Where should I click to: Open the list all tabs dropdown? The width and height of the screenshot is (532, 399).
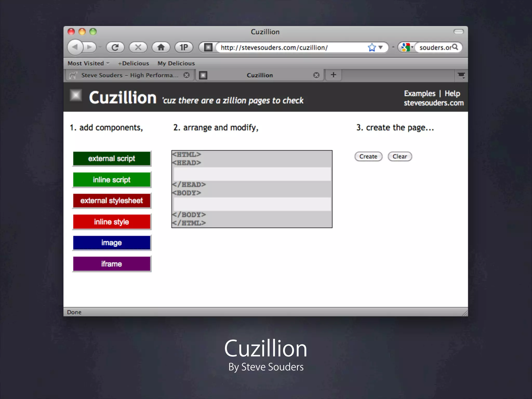tap(461, 75)
